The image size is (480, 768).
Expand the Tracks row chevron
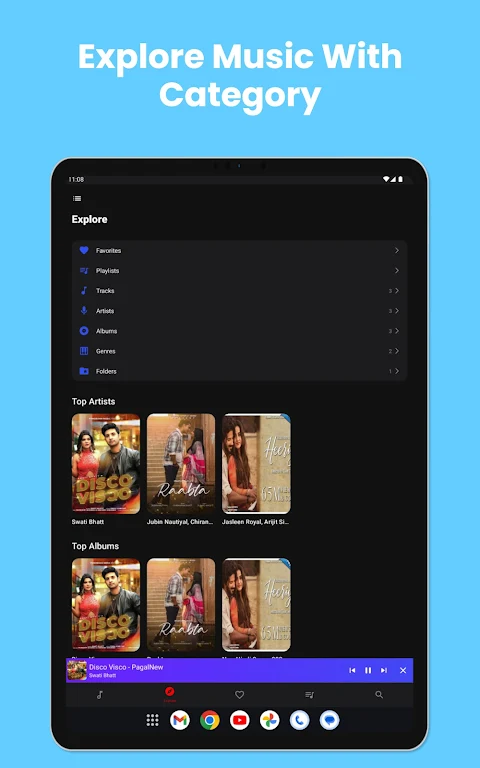[x=397, y=290]
